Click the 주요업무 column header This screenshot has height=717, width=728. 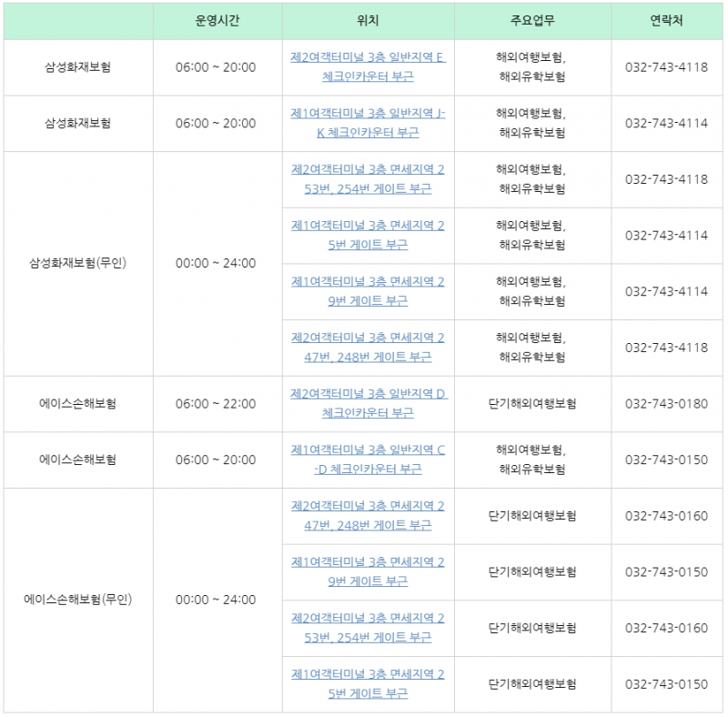click(532, 20)
